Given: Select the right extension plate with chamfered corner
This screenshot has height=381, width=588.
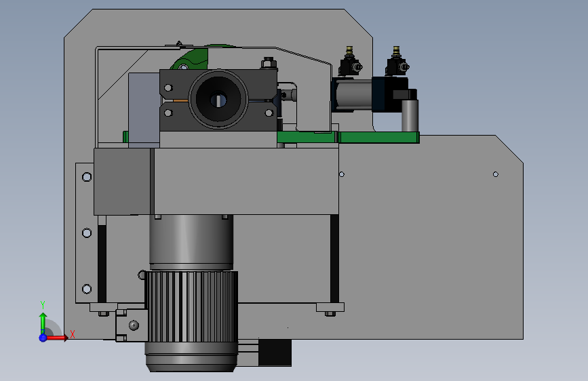Looking at the screenshot, I should point(431,237).
